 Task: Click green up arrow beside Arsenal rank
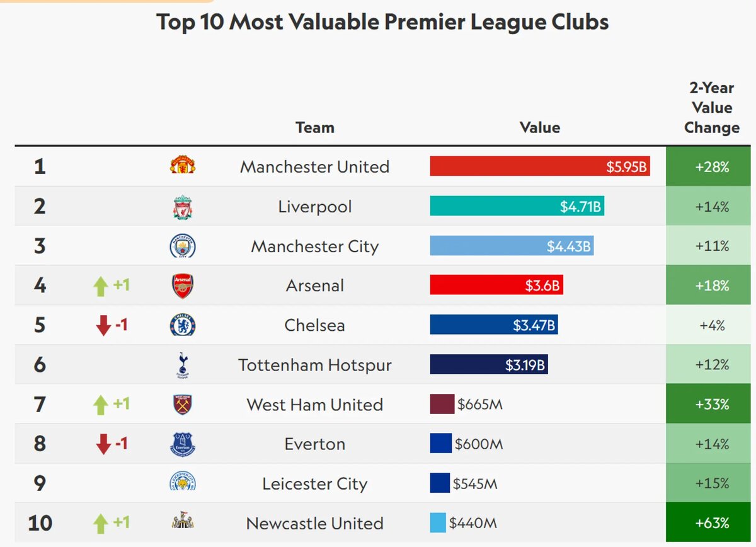(x=101, y=287)
